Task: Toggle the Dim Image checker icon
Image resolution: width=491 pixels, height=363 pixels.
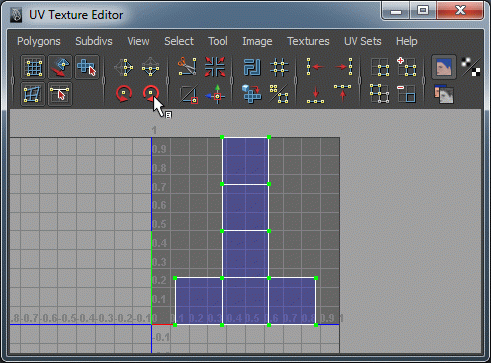Action: click(x=471, y=67)
